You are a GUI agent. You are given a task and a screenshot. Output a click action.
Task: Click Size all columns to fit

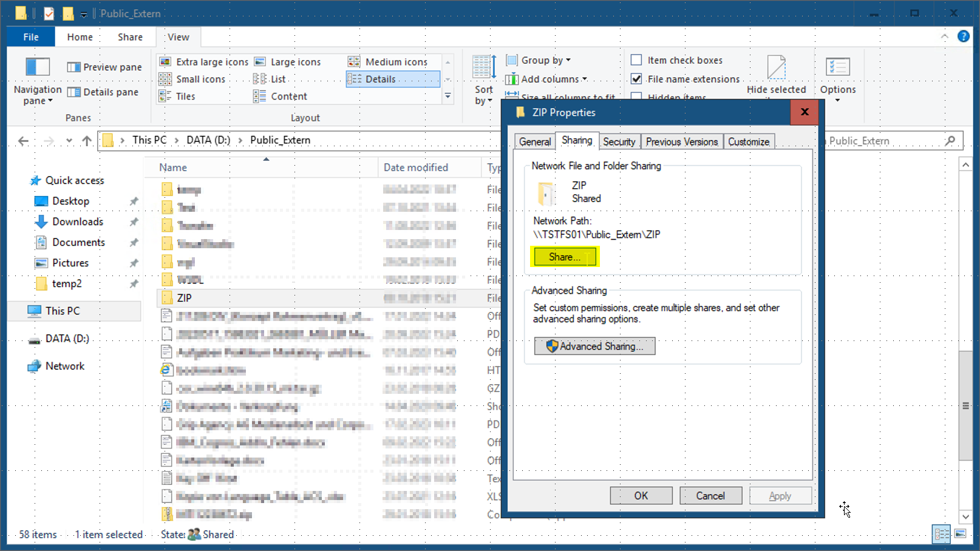[561, 96]
